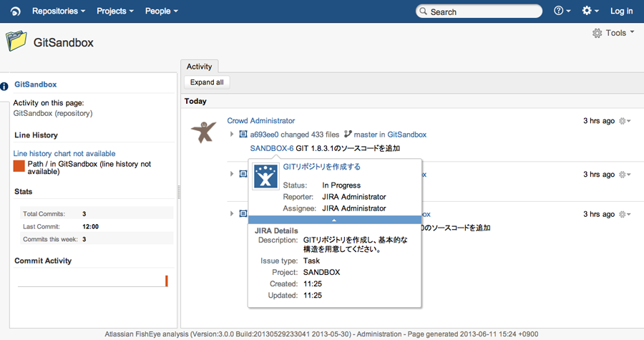Open the gear menu for the third commit
644x340 pixels.
(x=625, y=214)
